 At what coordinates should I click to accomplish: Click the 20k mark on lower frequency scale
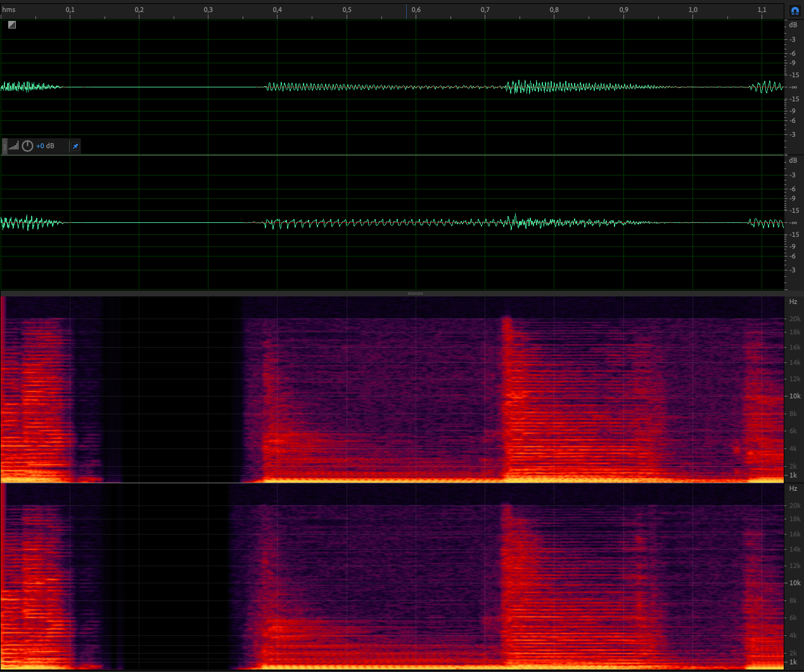(794, 505)
